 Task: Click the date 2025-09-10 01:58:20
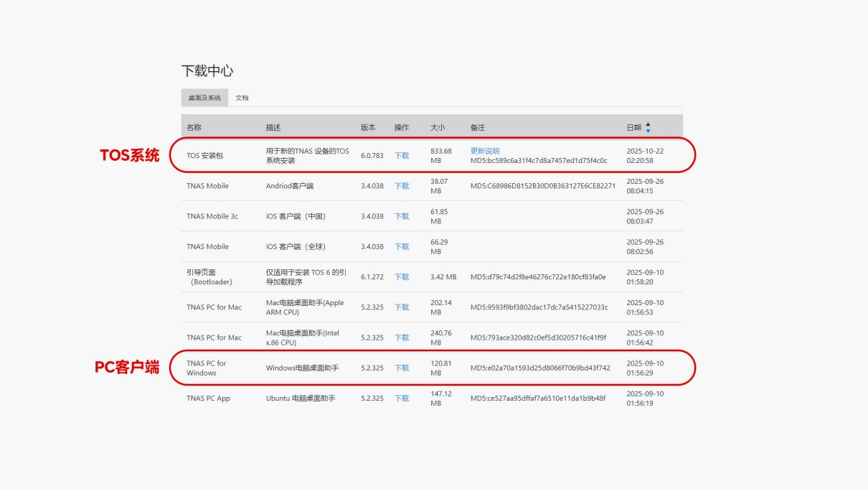(645, 276)
